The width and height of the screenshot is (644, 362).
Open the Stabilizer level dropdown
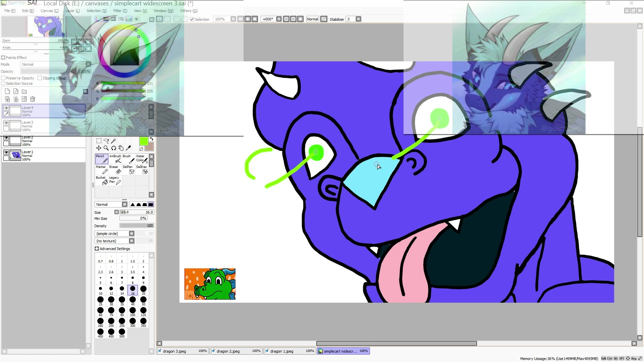click(x=358, y=19)
